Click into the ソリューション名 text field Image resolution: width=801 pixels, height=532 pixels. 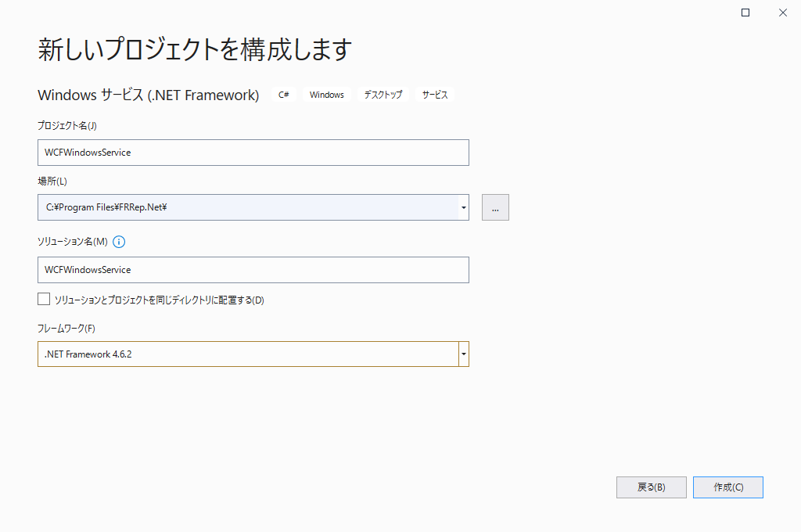[x=253, y=270]
